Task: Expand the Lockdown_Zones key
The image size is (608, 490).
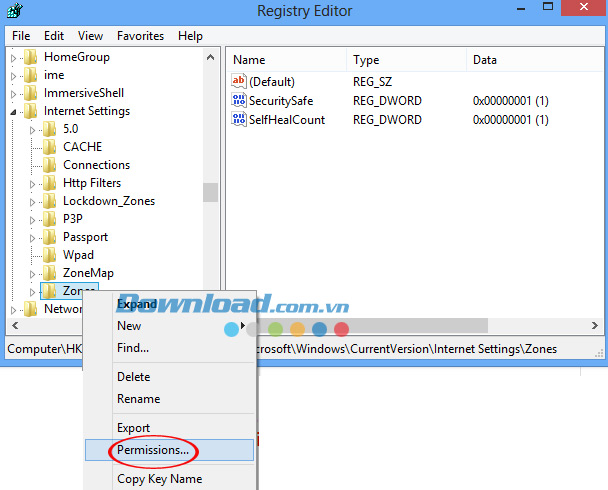Action: pyautogui.click(x=33, y=202)
